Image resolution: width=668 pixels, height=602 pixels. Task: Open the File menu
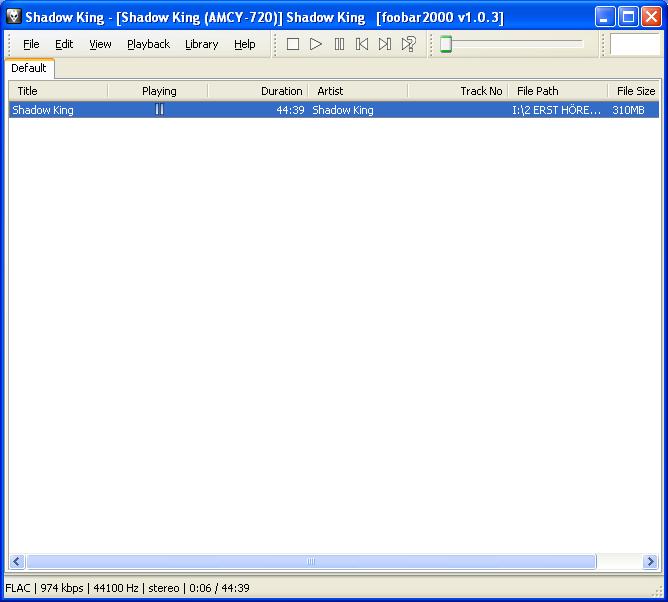(x=31, y=44)
